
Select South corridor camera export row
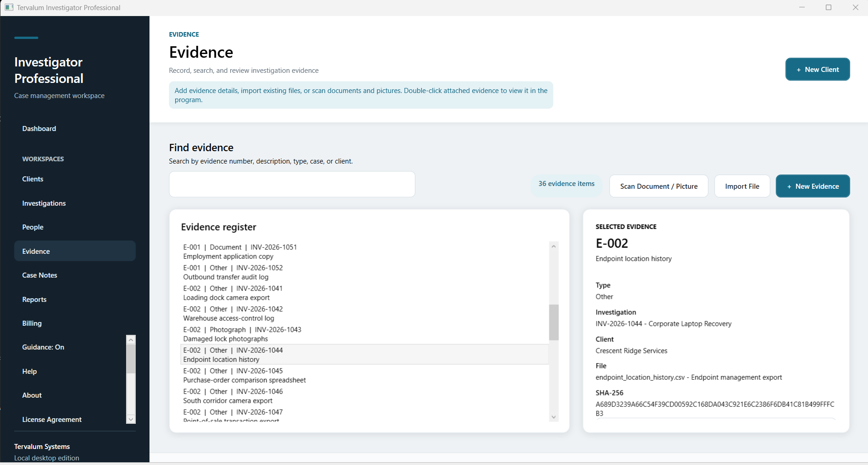tap(365, 396)
